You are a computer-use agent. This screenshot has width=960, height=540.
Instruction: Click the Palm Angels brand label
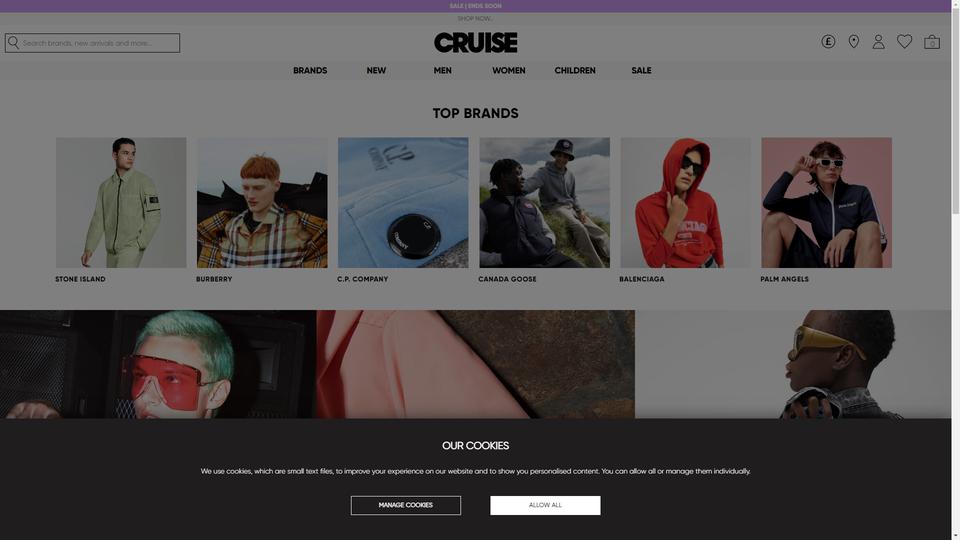coord(784,279)
